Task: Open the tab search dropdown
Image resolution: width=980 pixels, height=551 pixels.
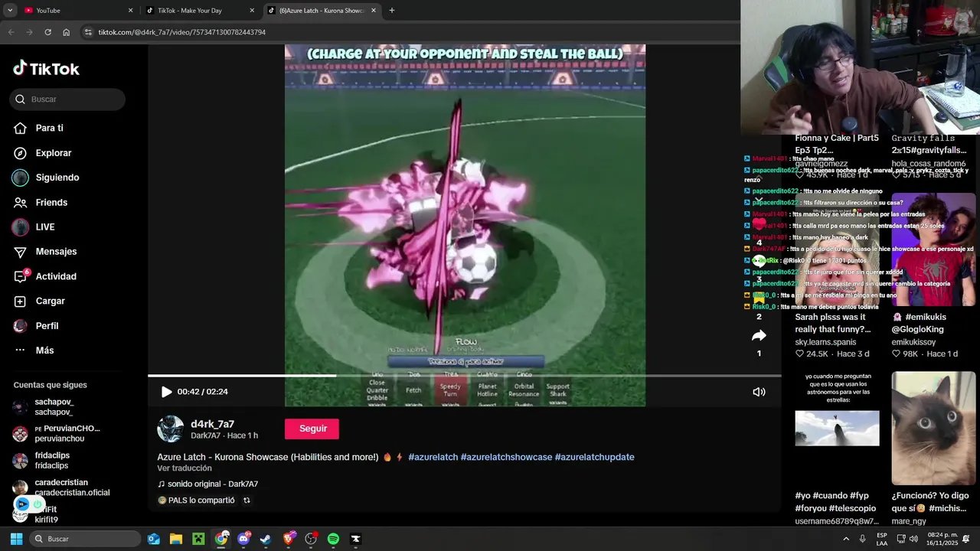Action: [x=10, y=11]
